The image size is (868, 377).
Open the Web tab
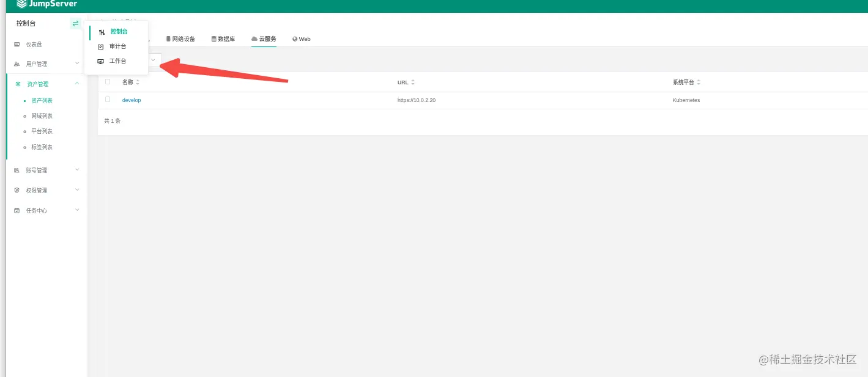pyautogui.click(x=302, y=39)
